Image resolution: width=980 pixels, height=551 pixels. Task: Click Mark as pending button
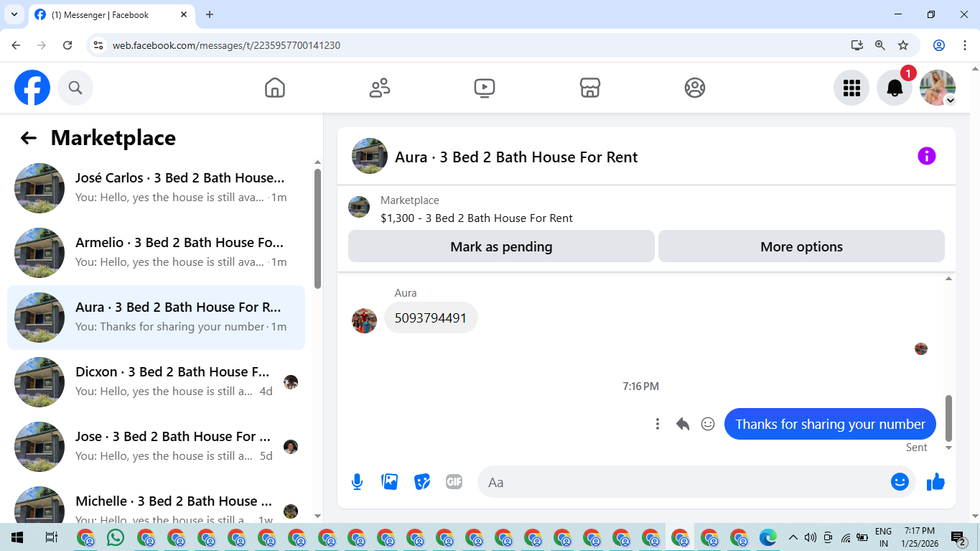[501, 246]
